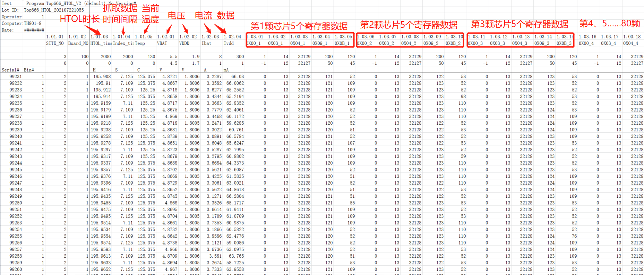This screenshot has width=644, height=275.
Task: Click HTOL time value 195.908
Action: point(102,77)
